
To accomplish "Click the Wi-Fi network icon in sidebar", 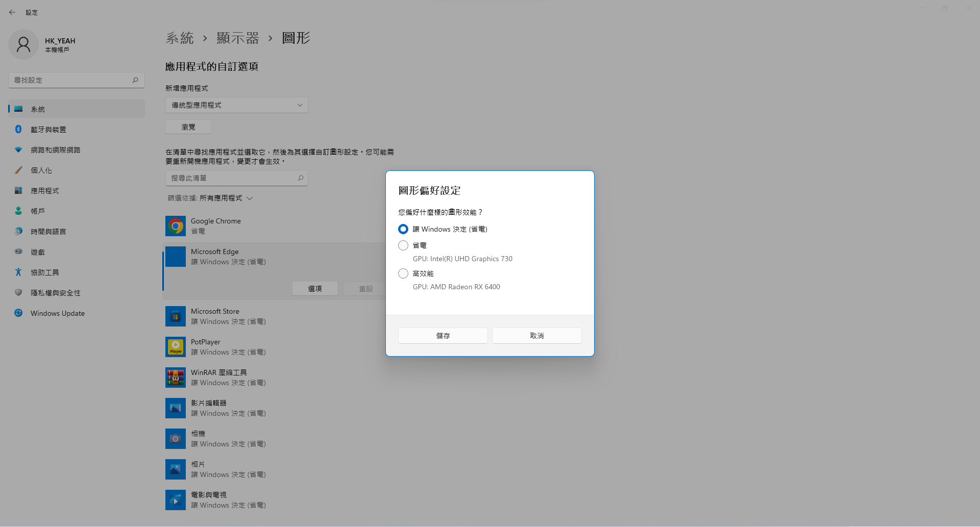I will tap(18, 149).
